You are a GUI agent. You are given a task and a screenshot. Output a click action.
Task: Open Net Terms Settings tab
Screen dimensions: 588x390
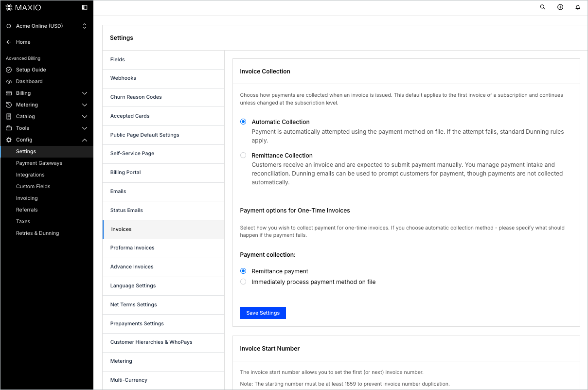[x=163, y=305]
